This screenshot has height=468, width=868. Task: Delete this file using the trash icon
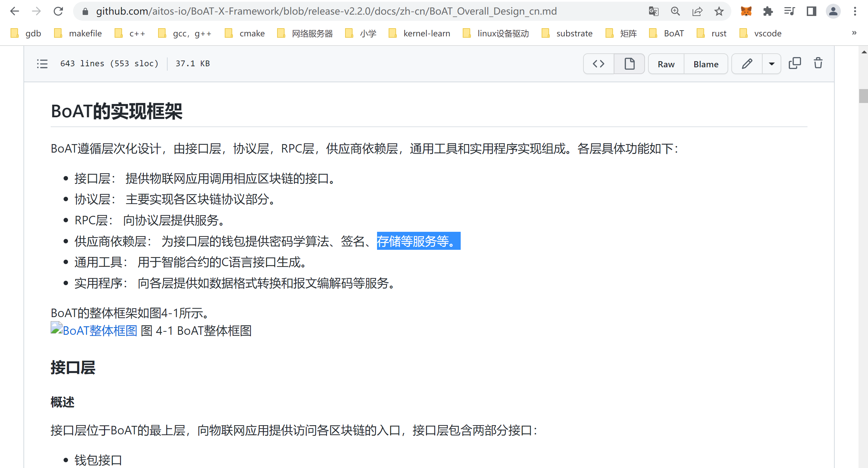[x=818, y=63]
